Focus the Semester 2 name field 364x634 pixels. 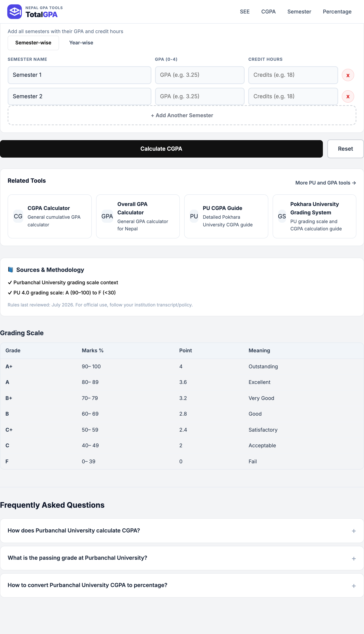click(79, 96)
